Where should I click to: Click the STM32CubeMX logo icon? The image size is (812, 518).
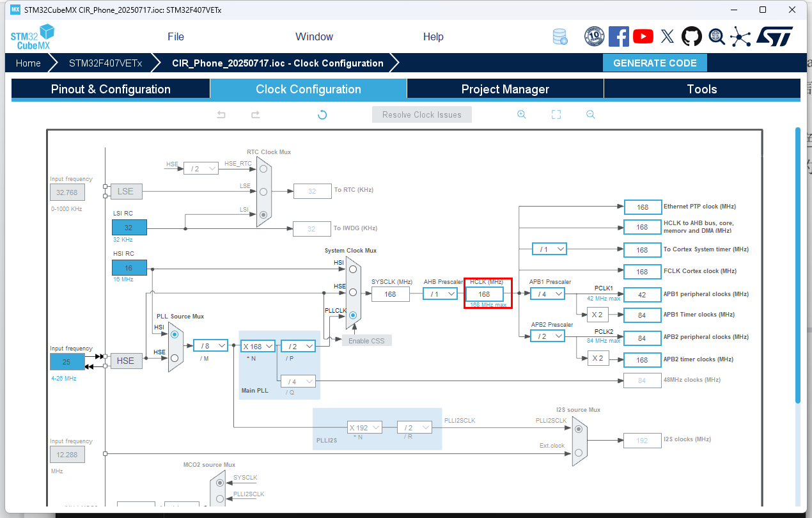pyautogui.click(x=32, y=37)
